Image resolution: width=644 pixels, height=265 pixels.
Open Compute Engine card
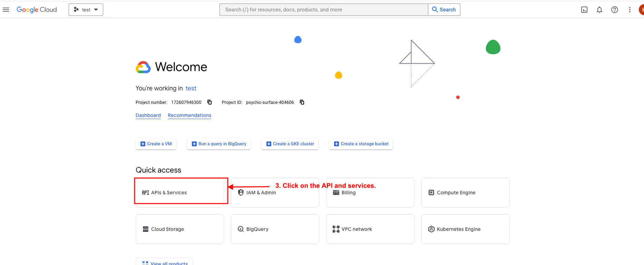pos(466,193)
